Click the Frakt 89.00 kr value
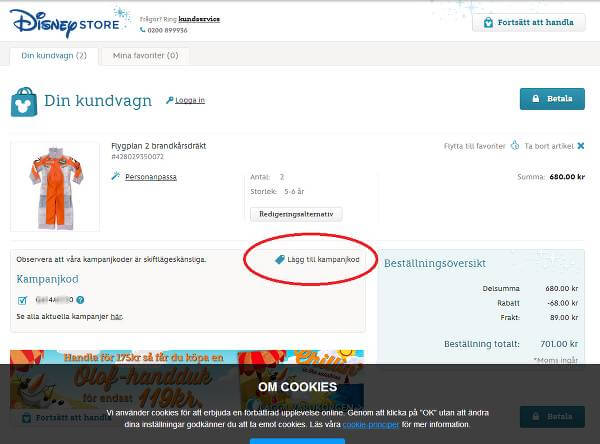The image size is (600, 444). point(564,317)
